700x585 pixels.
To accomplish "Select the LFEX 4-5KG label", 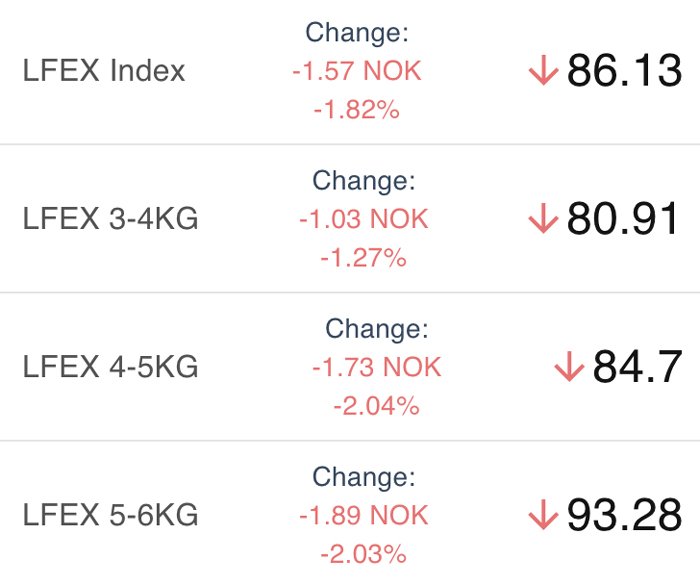I will click(110, 367).
